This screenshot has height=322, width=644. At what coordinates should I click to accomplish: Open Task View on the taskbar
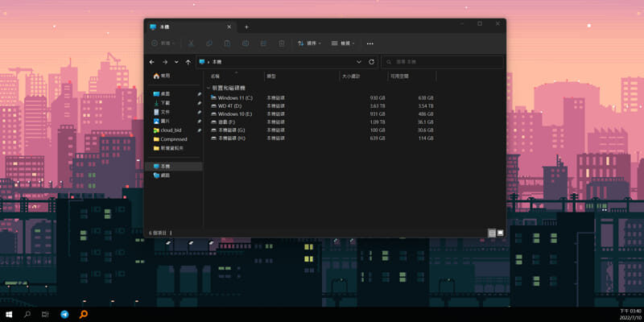point(45,315)
